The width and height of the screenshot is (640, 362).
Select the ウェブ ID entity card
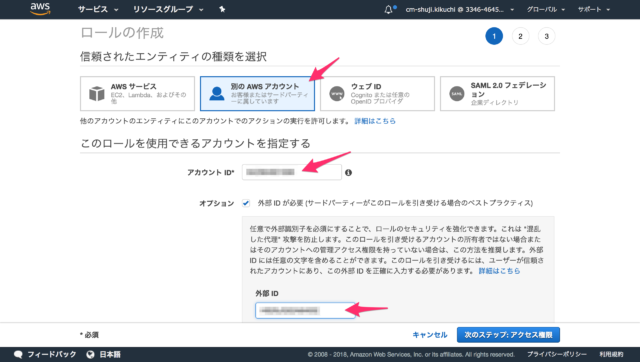point(377,93)
